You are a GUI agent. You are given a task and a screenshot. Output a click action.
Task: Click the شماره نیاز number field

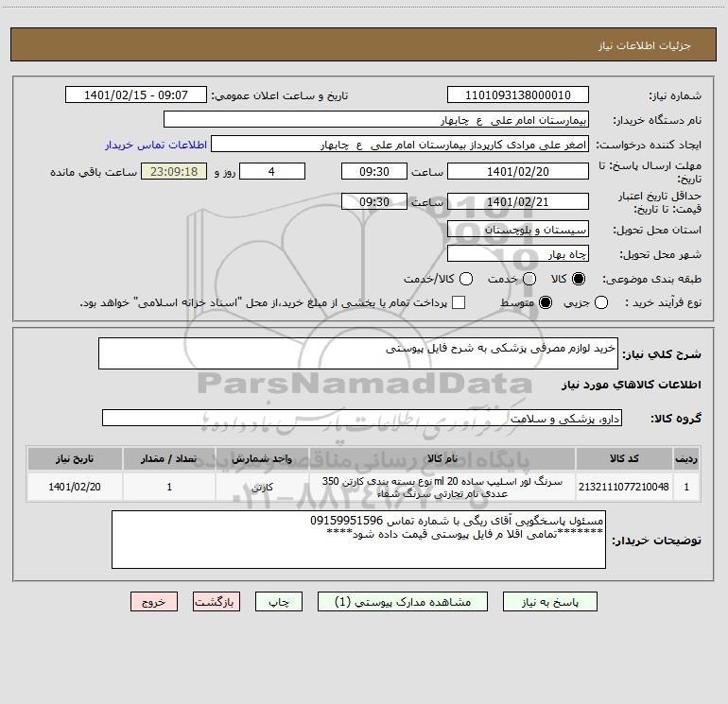(518, 95)
